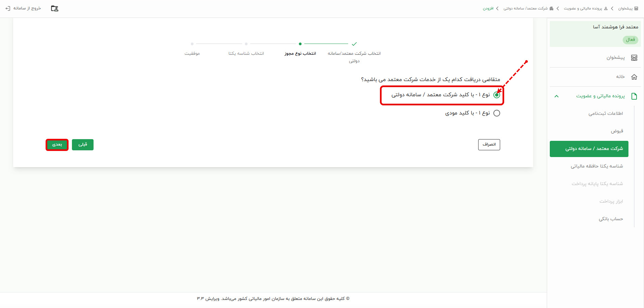Click پیشخوان breadcrumb link

pyautogui.click(x=625, y=8)
